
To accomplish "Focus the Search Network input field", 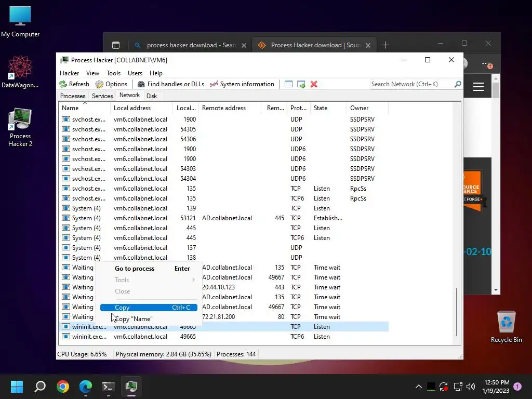I will pos(412,84).
